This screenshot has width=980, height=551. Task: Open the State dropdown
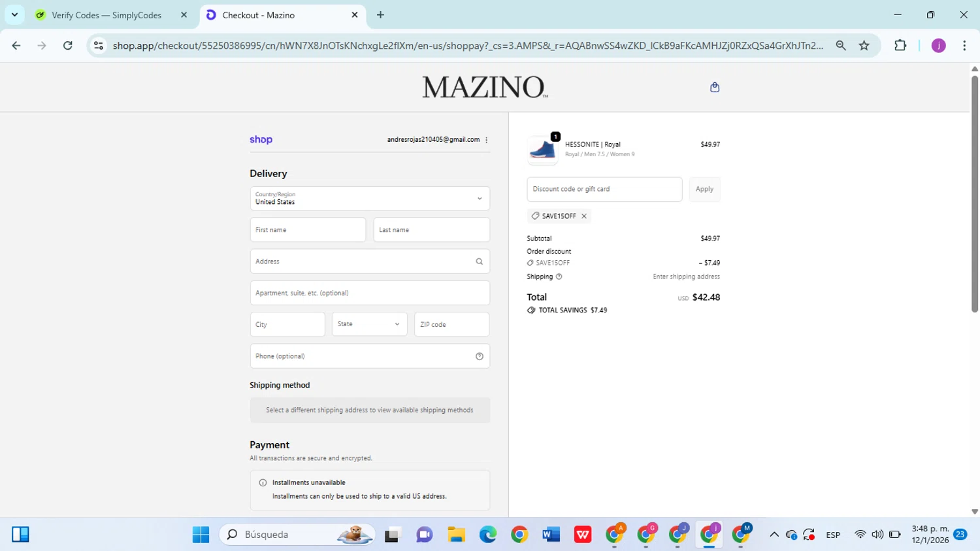point(370,324)
